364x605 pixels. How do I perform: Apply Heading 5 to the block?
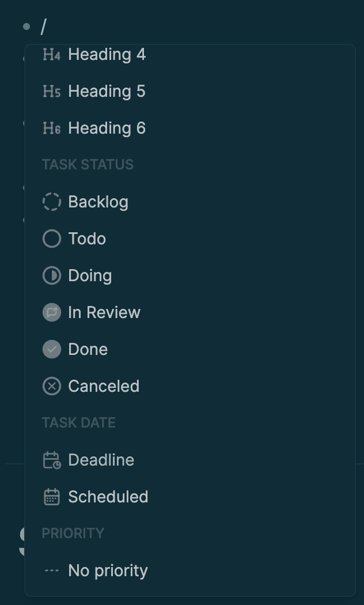click(107, 92)
